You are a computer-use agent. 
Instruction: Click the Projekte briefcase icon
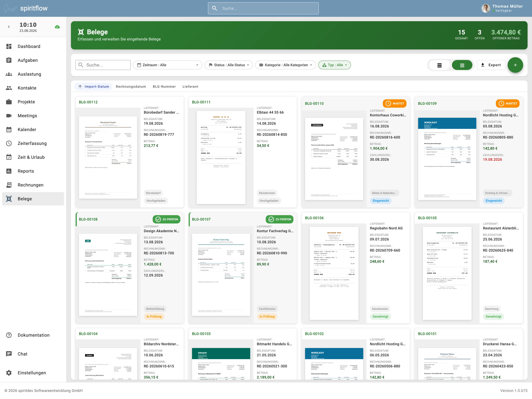(x=9, y=102)
